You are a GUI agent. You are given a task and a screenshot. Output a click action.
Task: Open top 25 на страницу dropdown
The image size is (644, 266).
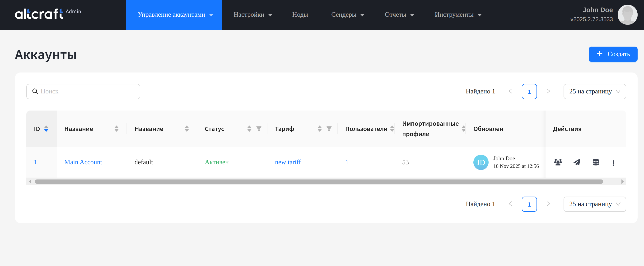coord(594,92)
